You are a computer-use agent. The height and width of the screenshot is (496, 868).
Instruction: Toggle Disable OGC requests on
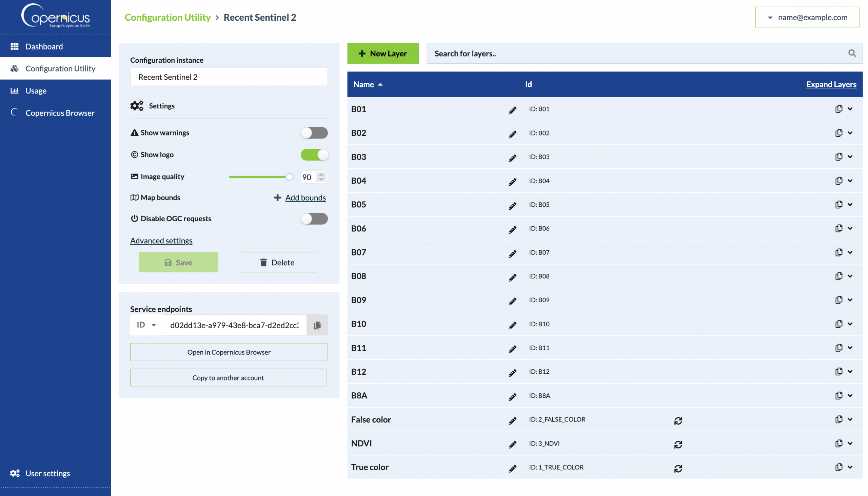314,219
